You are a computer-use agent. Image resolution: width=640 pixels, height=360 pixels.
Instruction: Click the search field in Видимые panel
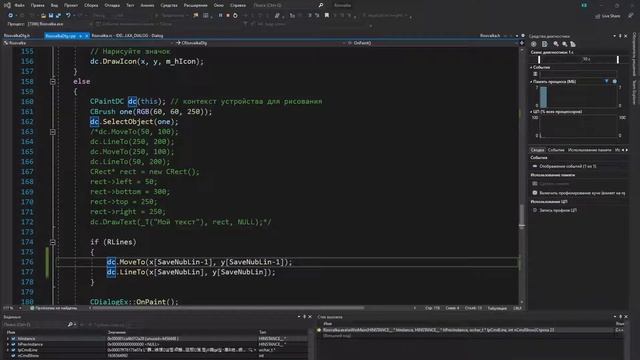tap(35, 324)
